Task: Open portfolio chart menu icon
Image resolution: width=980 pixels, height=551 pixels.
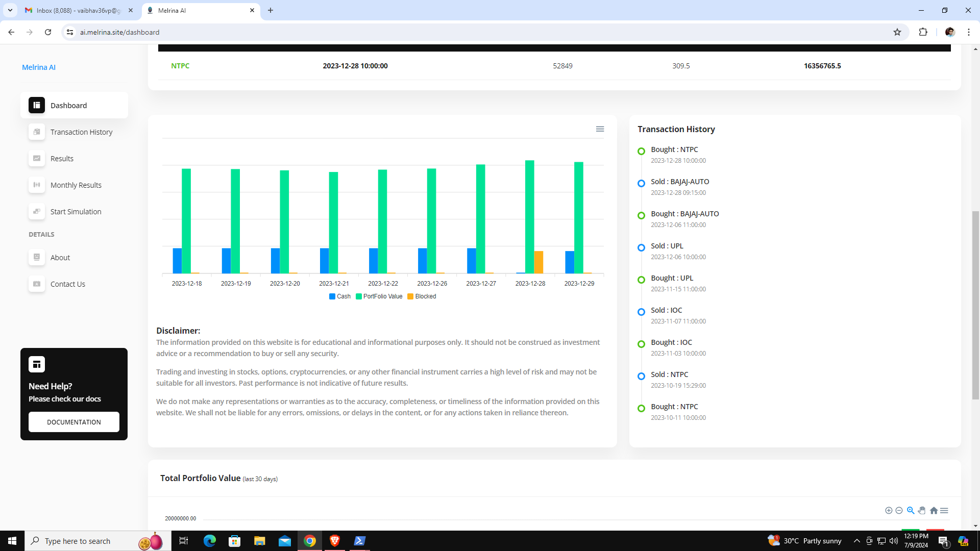Action: [944, 511]
